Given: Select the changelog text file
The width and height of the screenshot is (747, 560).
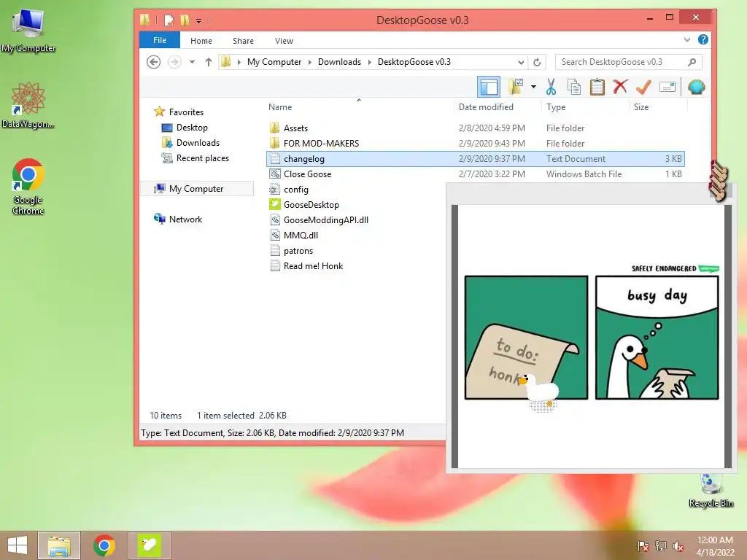Looking at the screenshot, I should pos(476,158).
